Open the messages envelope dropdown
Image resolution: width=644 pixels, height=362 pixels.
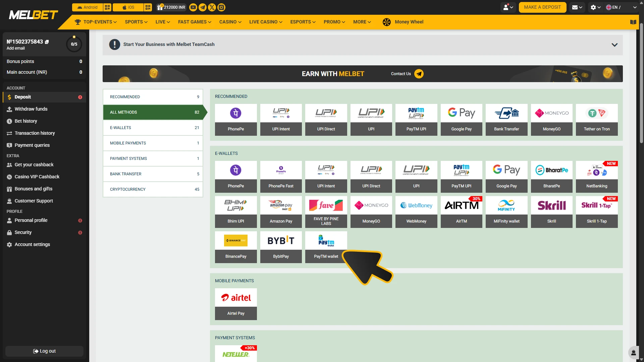577,7
